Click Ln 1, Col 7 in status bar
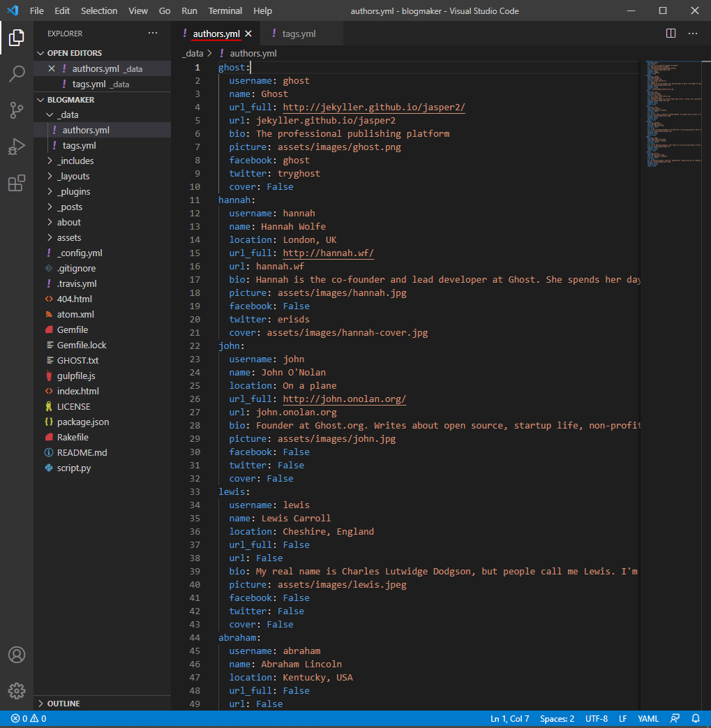 pyautogui.click(x=509, y=718)
